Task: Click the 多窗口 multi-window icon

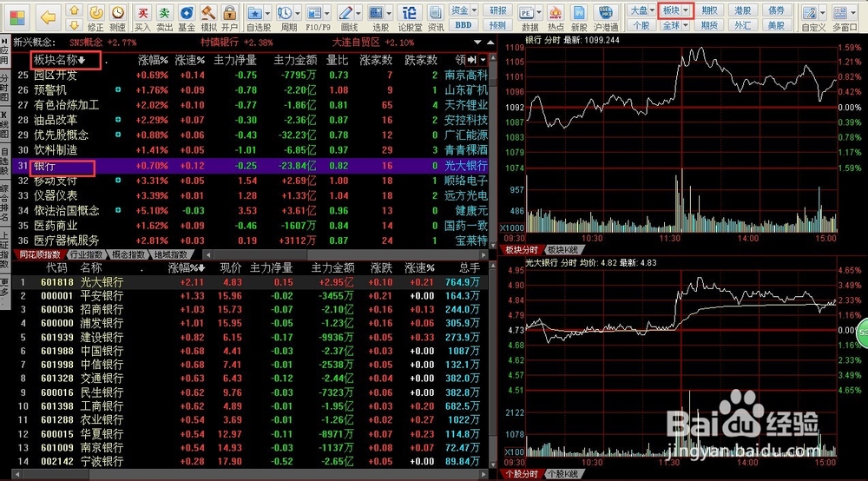Action: (839, 12)
